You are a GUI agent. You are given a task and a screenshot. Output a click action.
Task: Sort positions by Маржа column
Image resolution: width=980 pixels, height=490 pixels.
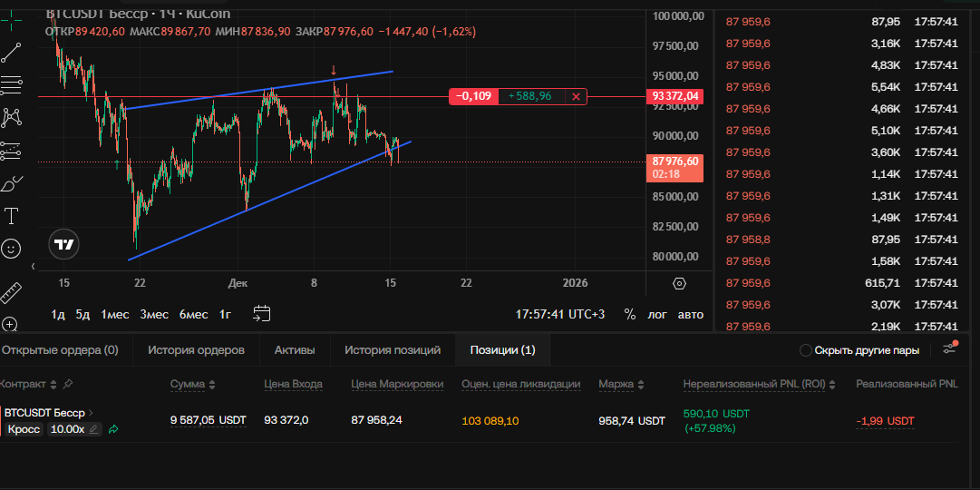[x=641, y=384]
